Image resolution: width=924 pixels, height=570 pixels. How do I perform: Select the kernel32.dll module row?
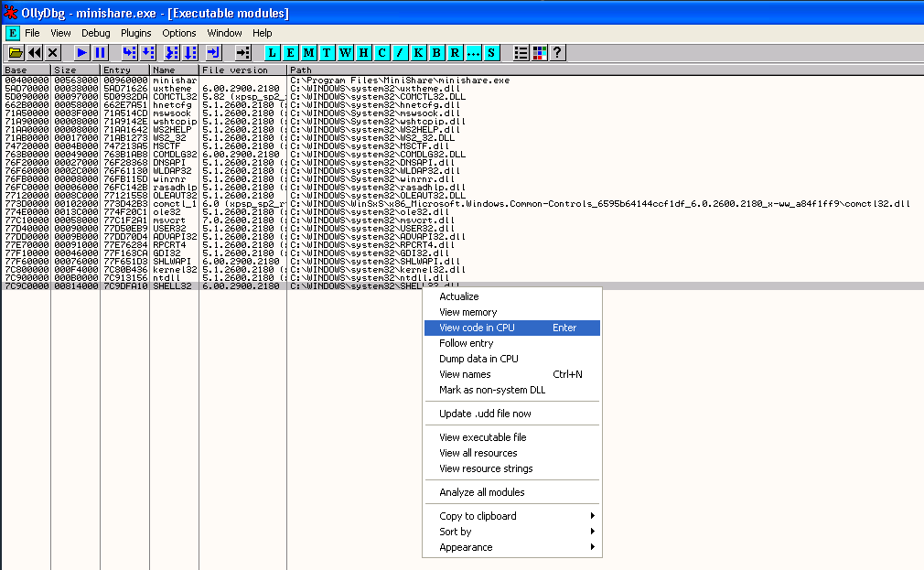[x=463, y=269]
